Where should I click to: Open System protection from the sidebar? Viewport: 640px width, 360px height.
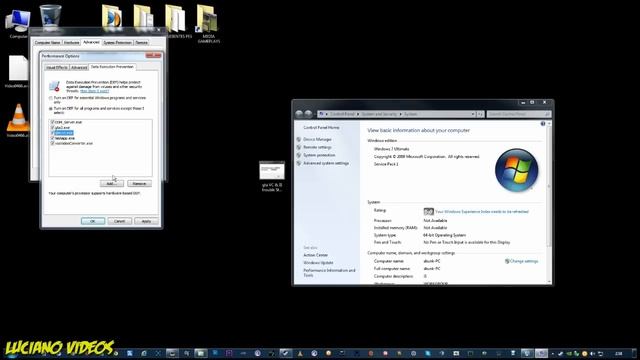pyautogui.click(x=319, y=156)
